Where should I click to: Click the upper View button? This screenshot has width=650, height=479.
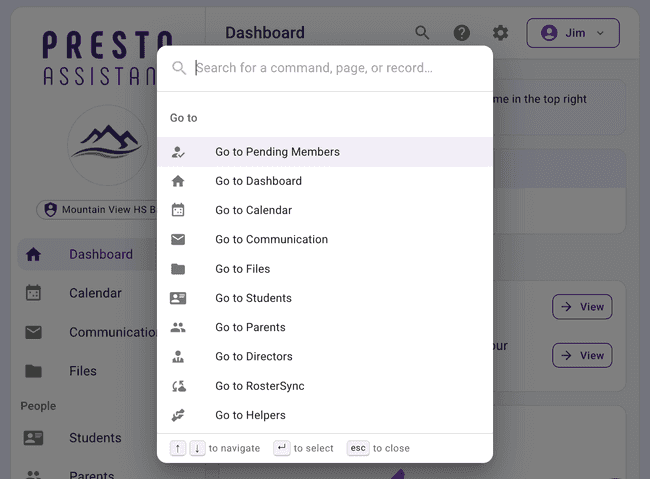[x=582, y=307]
